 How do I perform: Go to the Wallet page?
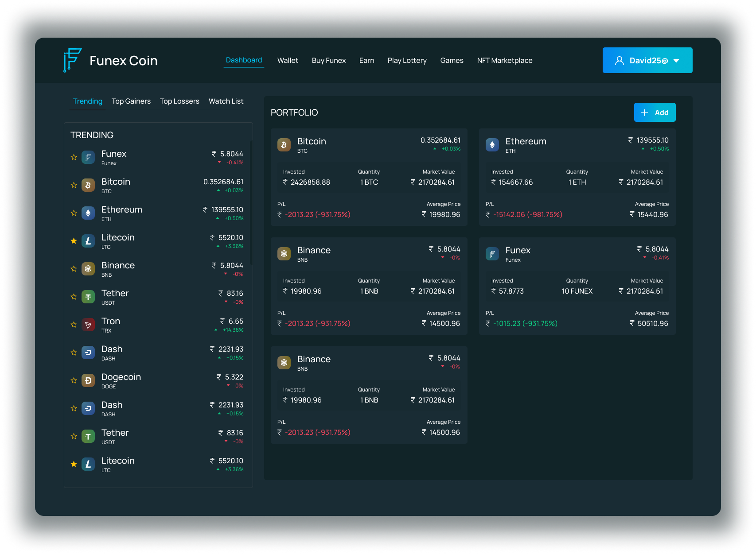pyautogui.click(x=288, y=60)
